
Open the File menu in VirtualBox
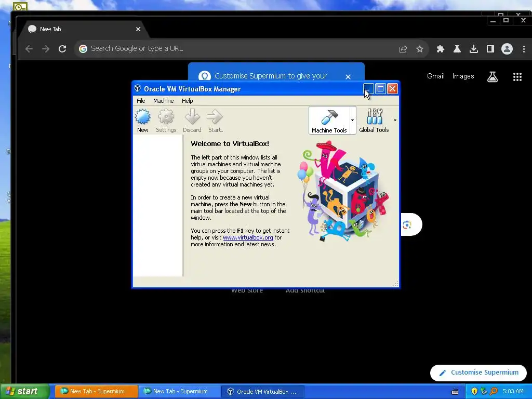pyautogui.click(x=141, y=101)
